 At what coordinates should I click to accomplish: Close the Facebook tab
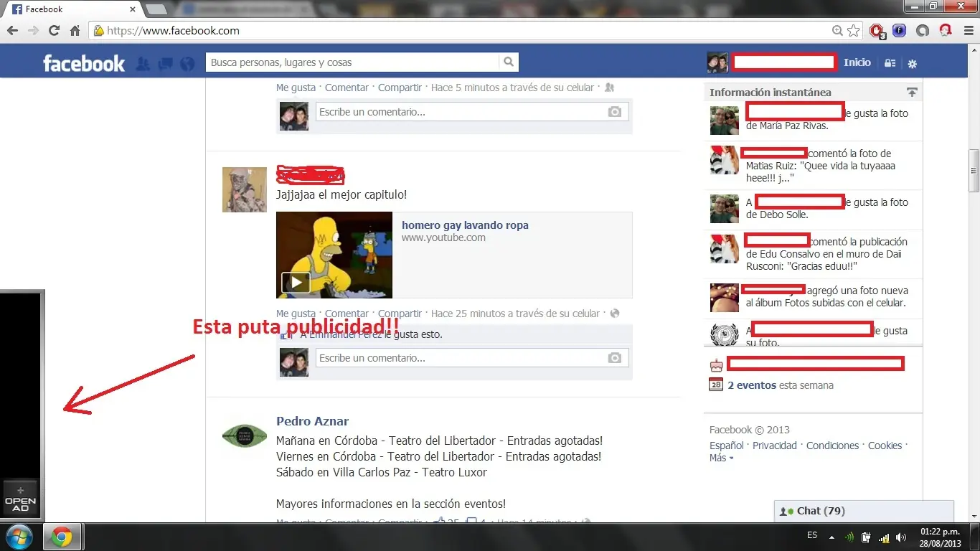133,9
